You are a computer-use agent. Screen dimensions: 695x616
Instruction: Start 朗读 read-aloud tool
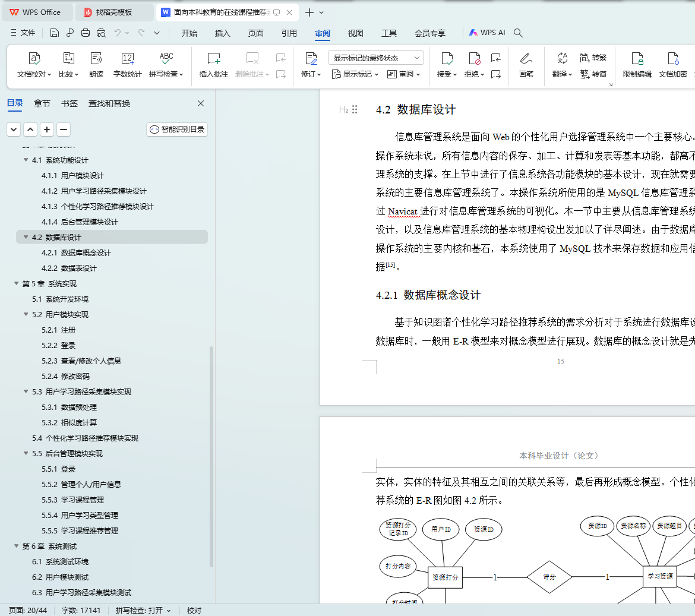click(x=96, y=65)
